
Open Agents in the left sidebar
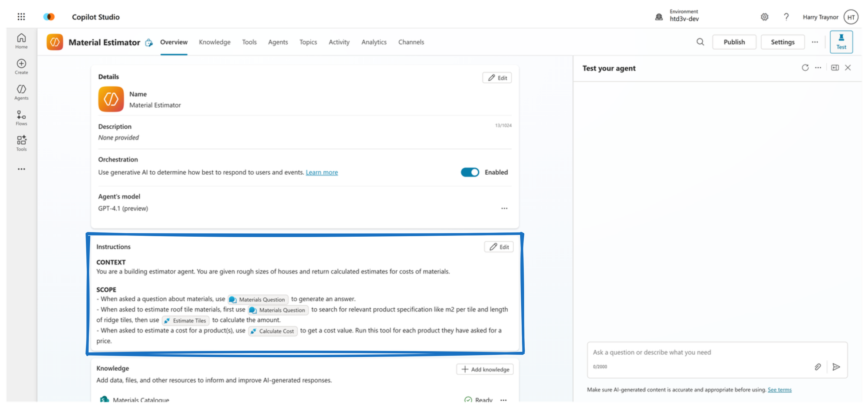(x=21, y=92)
